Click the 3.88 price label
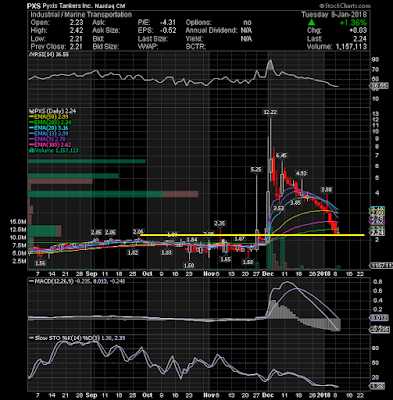Screen dimensions: 393x400 click(x=326, y=189)
